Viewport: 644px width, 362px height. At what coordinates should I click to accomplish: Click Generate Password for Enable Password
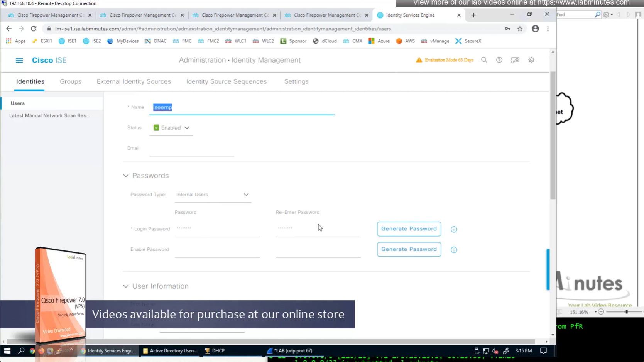(x=409, y=249)
